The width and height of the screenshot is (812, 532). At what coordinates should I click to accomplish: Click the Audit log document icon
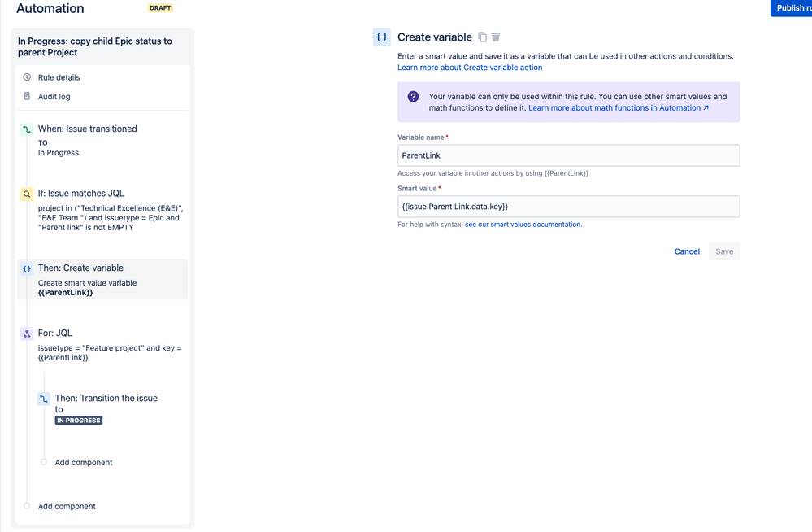[x=28, y=96]
